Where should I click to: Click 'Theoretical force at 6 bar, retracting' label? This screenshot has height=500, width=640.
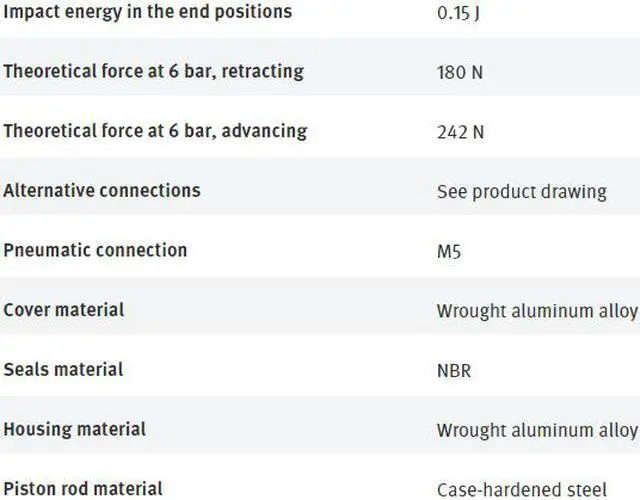153,72
